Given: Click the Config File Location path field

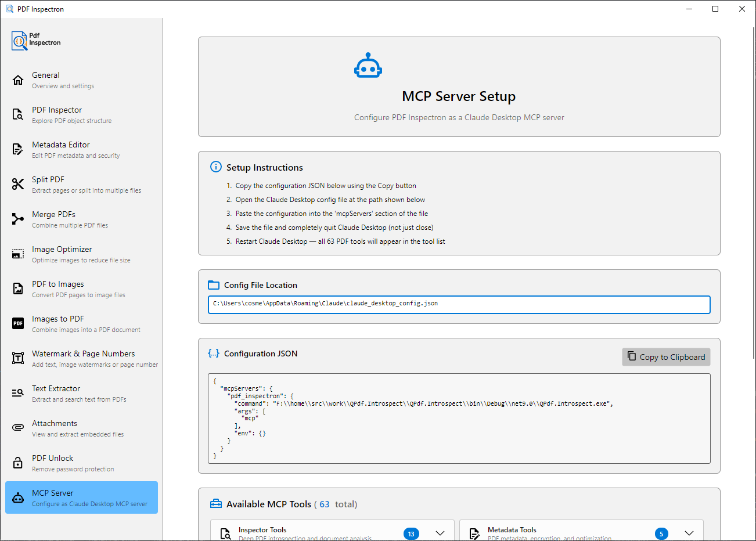Looking at the screenshot, I should pos(459,304).
